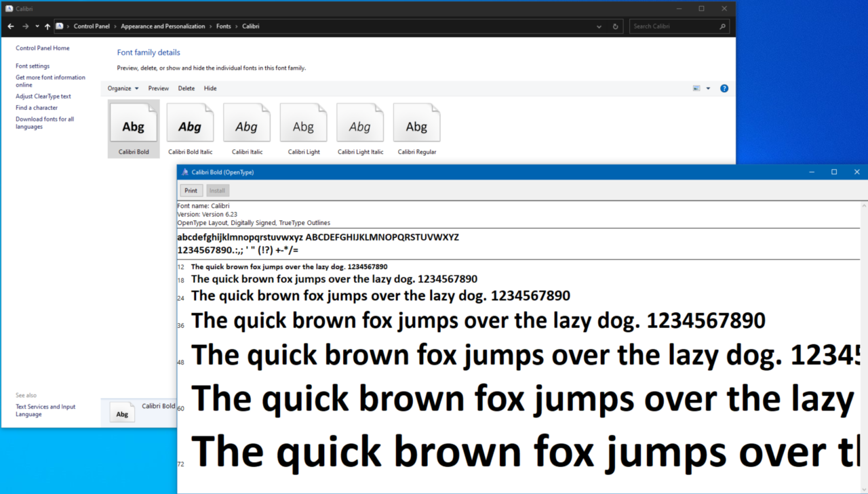The height and width of the screenshot is (494, 868).
Task: Minimize the Calibri Bold viewer window
Action: pyautogui.click(x=812, y=172)
